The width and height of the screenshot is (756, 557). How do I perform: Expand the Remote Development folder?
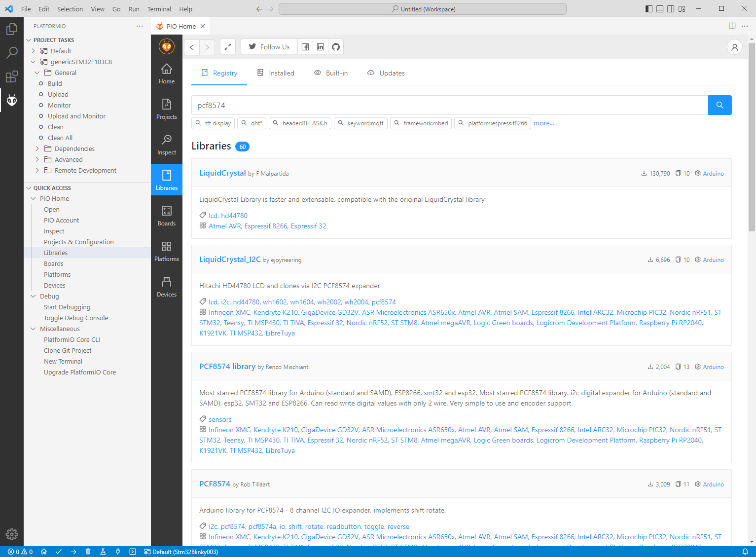pyautogui.click(x=37, y=170)
